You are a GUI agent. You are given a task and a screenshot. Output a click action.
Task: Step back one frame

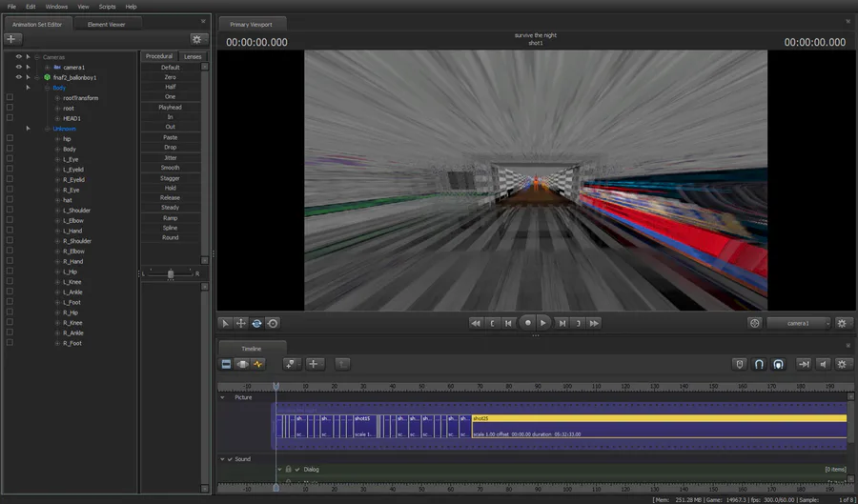(508, 324)
